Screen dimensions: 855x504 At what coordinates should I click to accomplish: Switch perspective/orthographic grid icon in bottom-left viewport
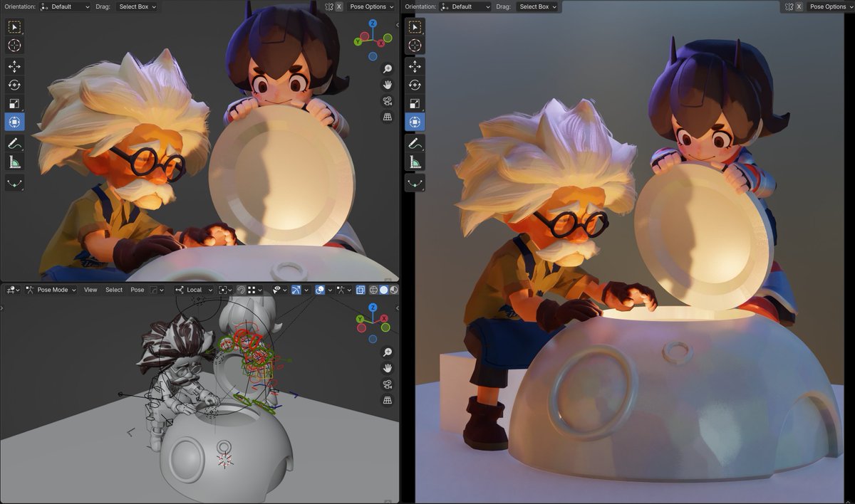pos(388,400)
